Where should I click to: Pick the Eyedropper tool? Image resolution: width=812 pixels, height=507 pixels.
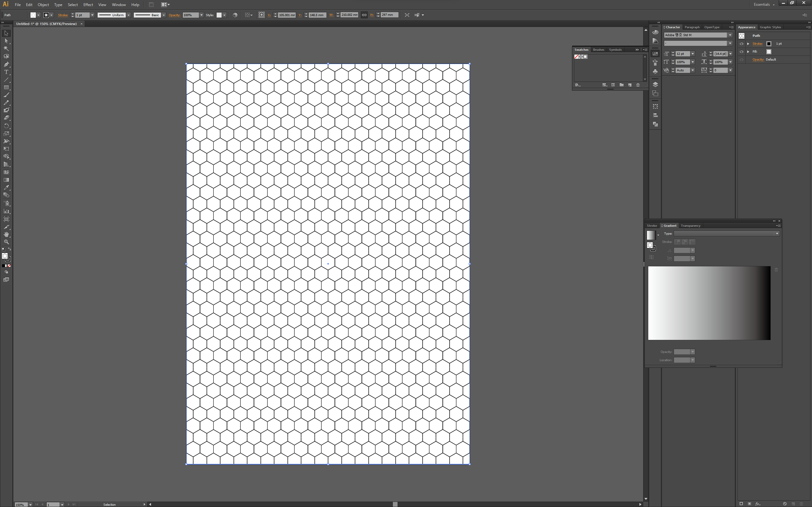[x=6, y=187]
